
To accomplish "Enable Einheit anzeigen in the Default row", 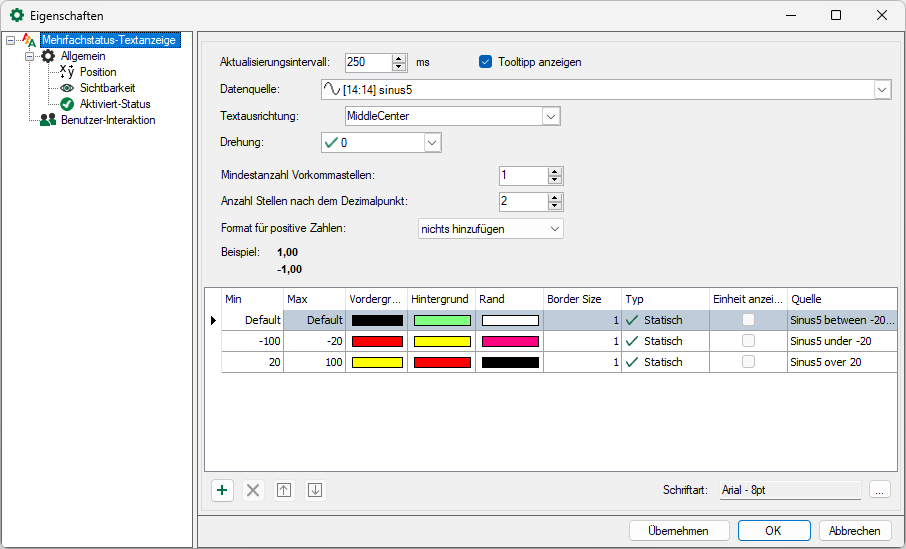I will pos(748,320).
